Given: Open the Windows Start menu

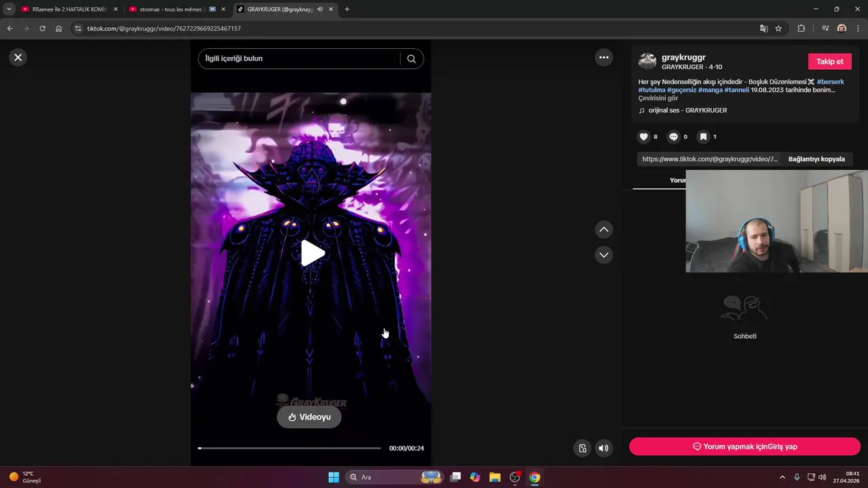Looking at the screenshot, I should [334, 477].
